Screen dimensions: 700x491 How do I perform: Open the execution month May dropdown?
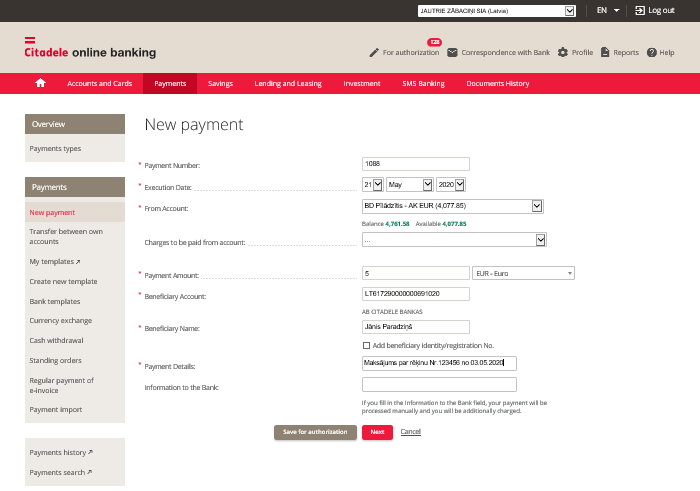(x=427, y=185)
